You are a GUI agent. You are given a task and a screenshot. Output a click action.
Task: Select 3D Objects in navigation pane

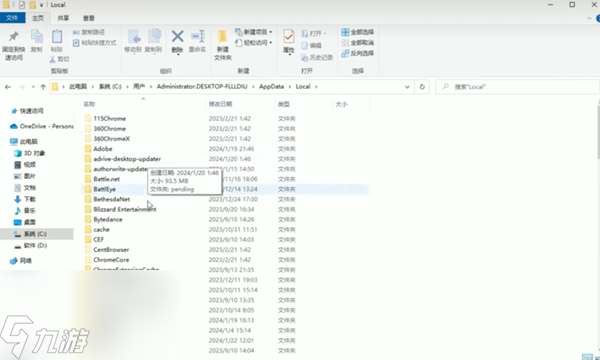point(30,153)
